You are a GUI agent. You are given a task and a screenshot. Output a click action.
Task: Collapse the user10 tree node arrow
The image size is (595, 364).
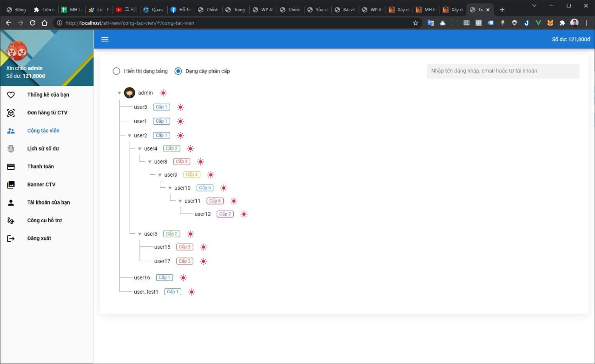click(x=170, y=188)
